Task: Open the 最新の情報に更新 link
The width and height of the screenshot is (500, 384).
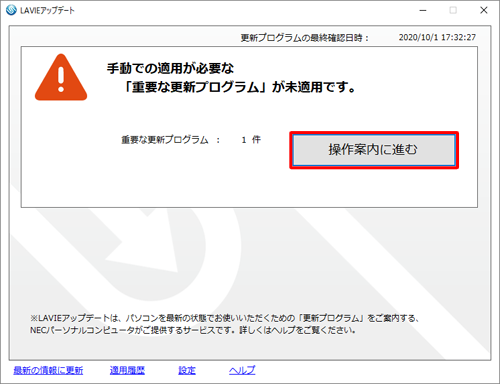Action: (x=48, y=370)
